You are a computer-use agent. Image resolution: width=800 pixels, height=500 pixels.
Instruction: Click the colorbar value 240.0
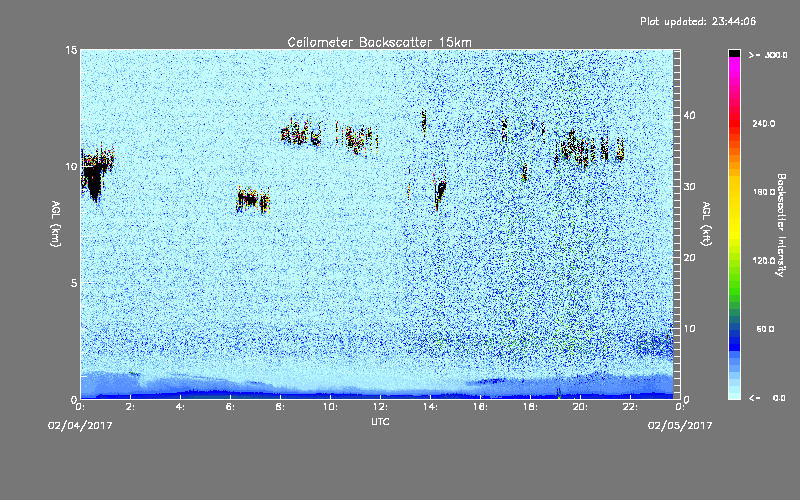point(764,124)
